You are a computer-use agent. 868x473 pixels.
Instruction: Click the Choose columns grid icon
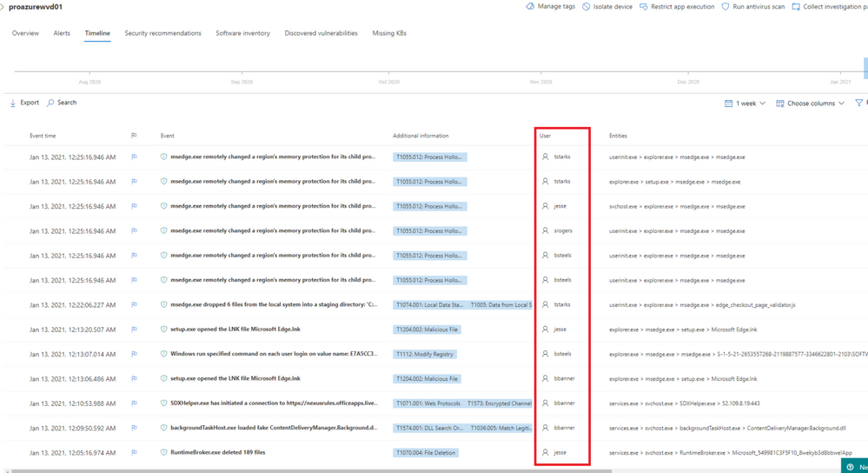780,103
